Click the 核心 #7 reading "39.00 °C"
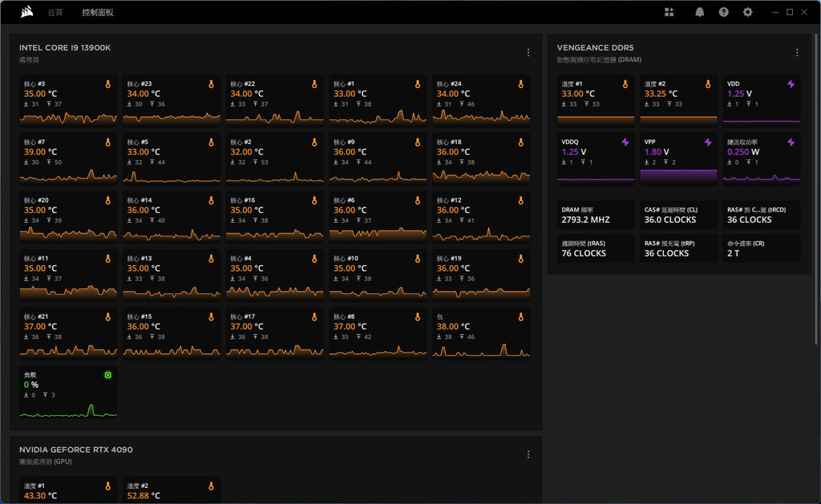The image size is (821, 504). click(40, 151)
